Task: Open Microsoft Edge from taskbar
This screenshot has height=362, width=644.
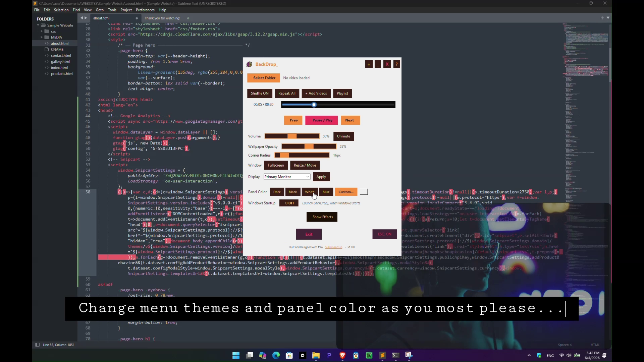Action: (276, 355)
